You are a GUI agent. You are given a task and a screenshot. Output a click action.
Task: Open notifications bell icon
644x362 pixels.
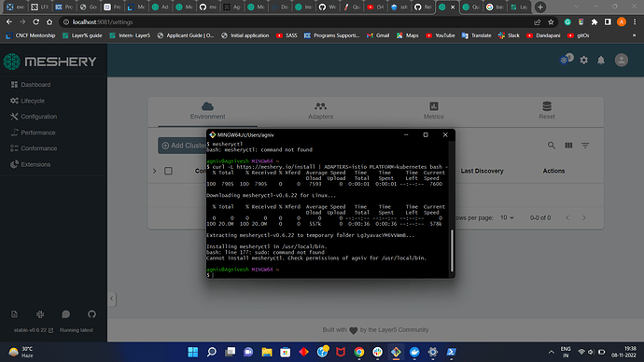[601, 61]
